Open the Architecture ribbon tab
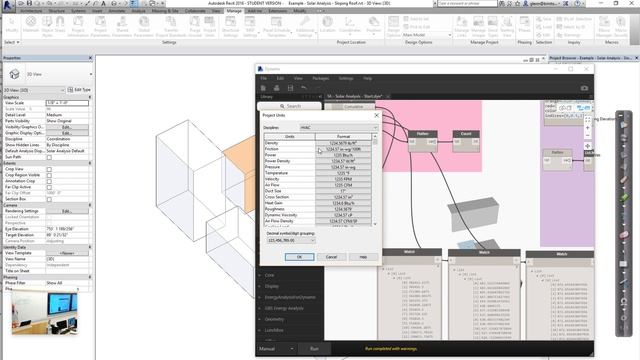Viewport: 640px width, 360px height. coord(31,11)
